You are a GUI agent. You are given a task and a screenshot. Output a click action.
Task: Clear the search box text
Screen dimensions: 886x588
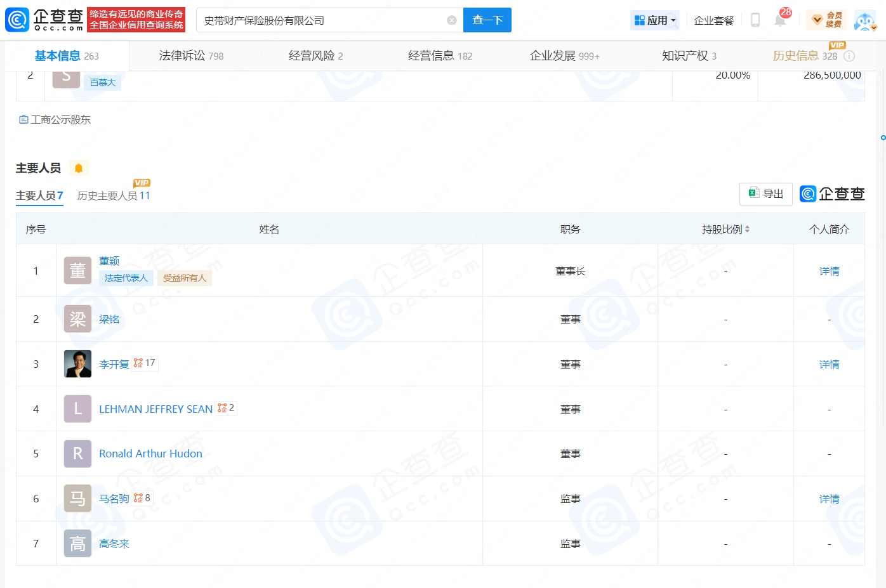[451, 20]
